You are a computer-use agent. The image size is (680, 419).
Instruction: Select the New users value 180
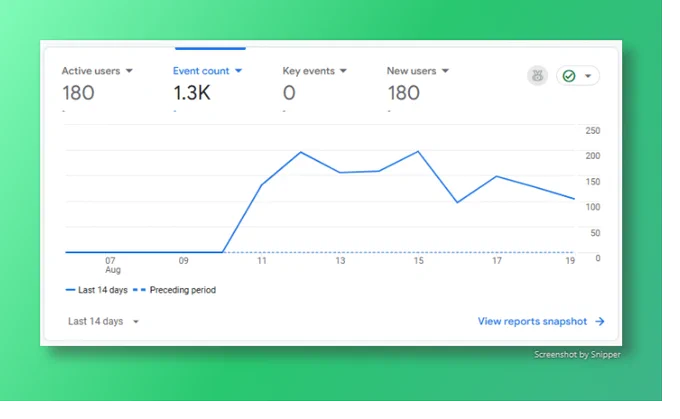pos(403,93)
